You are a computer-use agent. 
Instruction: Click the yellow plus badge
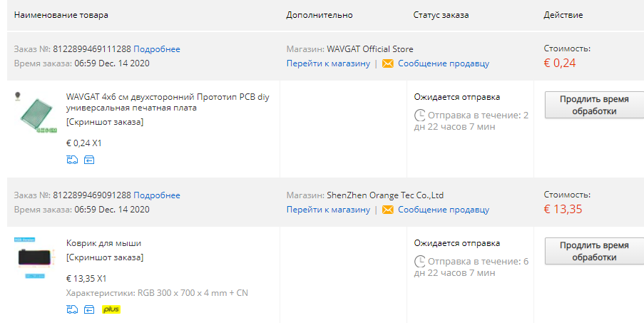pyautogui.click(x=111, y=309)
